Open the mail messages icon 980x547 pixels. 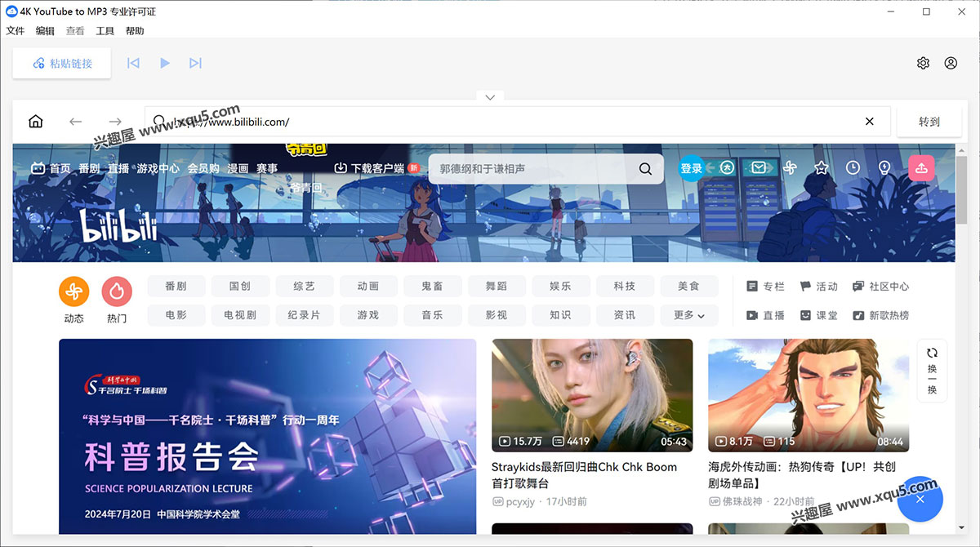(759, 168)
